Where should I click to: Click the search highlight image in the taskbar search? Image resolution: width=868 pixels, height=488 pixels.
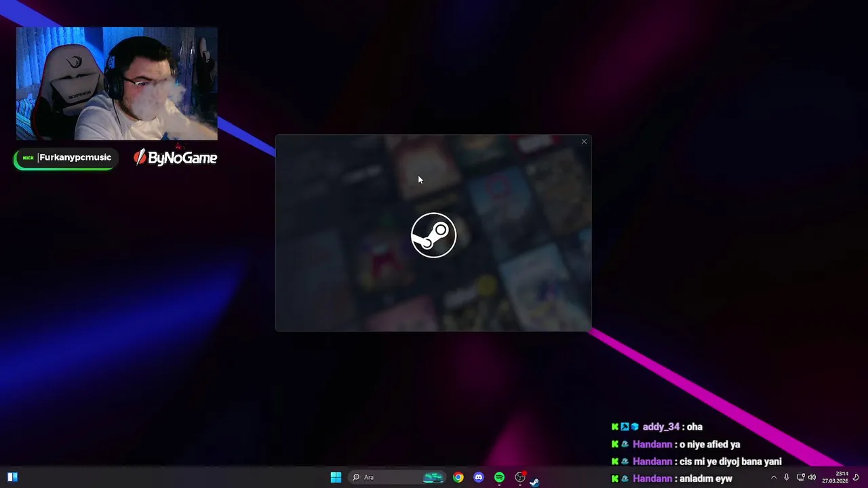coord(433,477)
